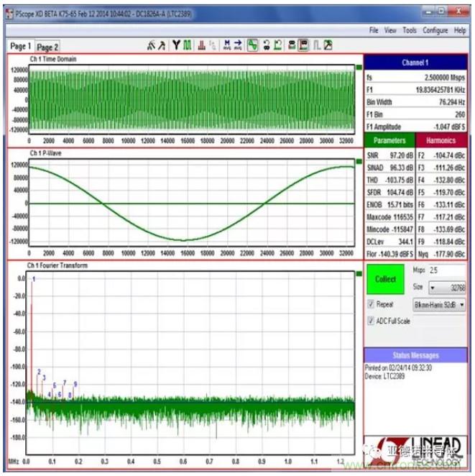475x476 pixels.
Task: Click the leftmost toolbar icon beside Page 2
Action: (x=151, y=45)
